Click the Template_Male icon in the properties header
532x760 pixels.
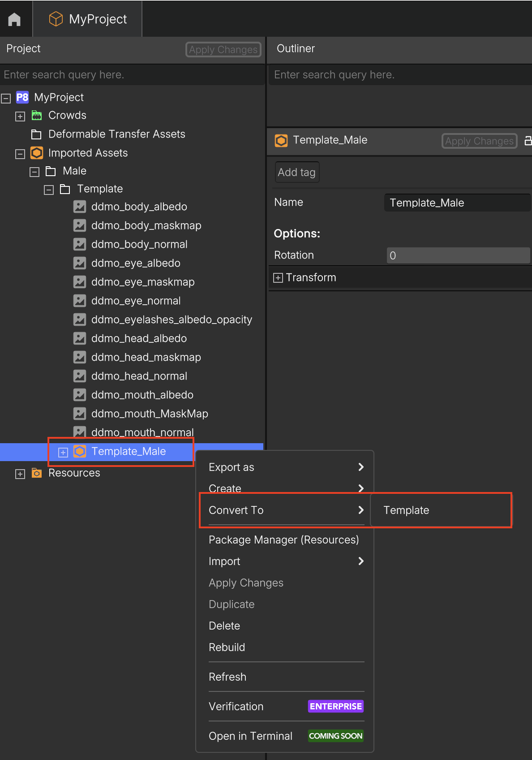281,141
